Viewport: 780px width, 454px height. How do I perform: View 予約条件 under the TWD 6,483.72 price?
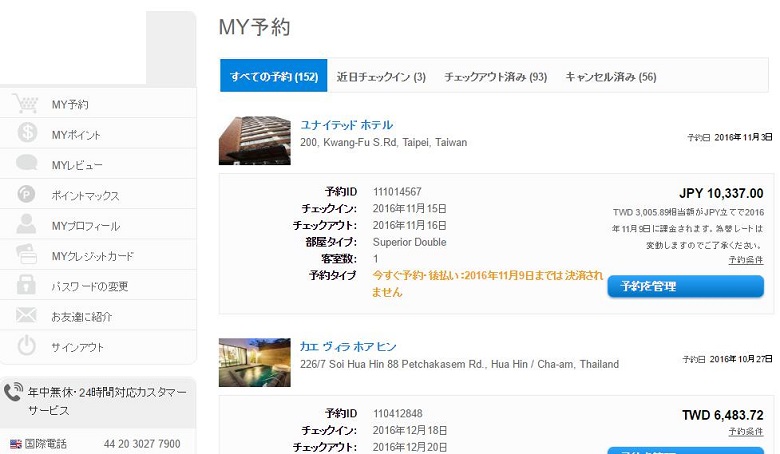745,431
